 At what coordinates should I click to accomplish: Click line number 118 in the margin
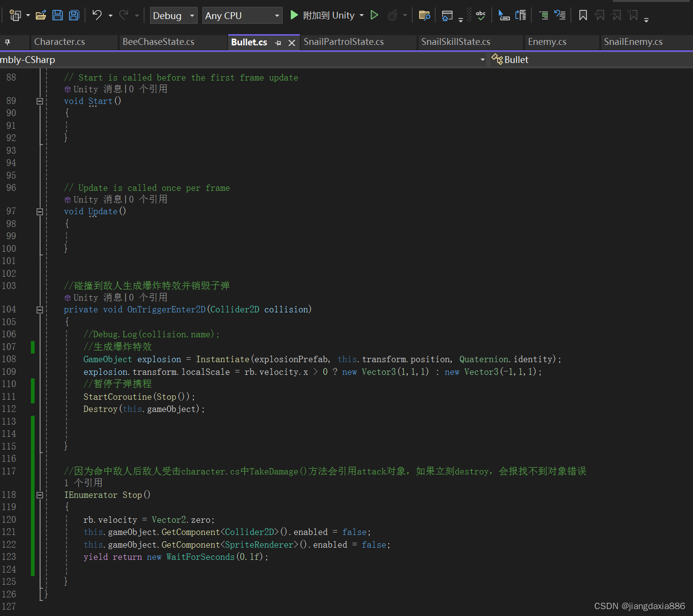click(x=9, y=495)
